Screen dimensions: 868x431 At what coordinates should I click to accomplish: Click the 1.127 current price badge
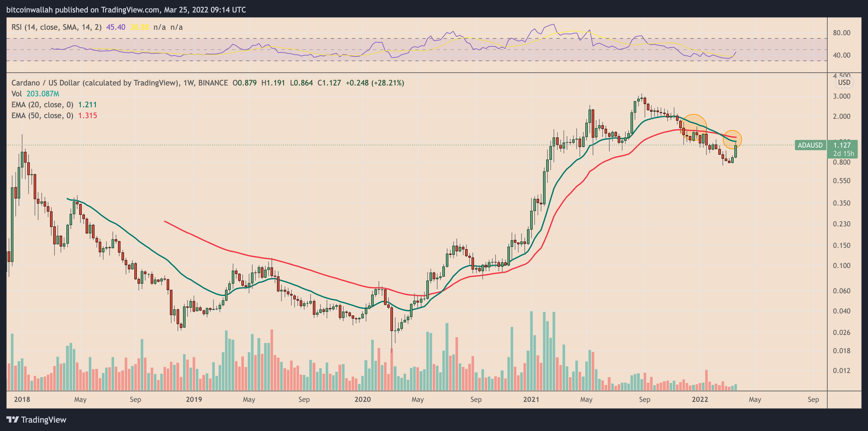842,145
